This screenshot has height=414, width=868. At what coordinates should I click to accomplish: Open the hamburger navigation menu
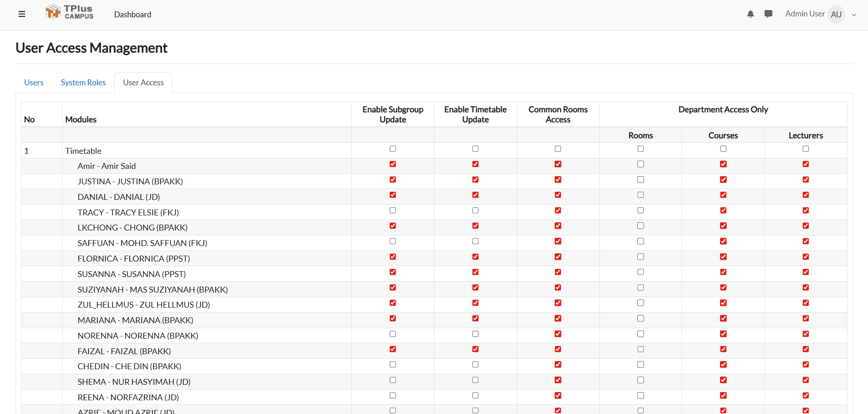tap(21, 14)
